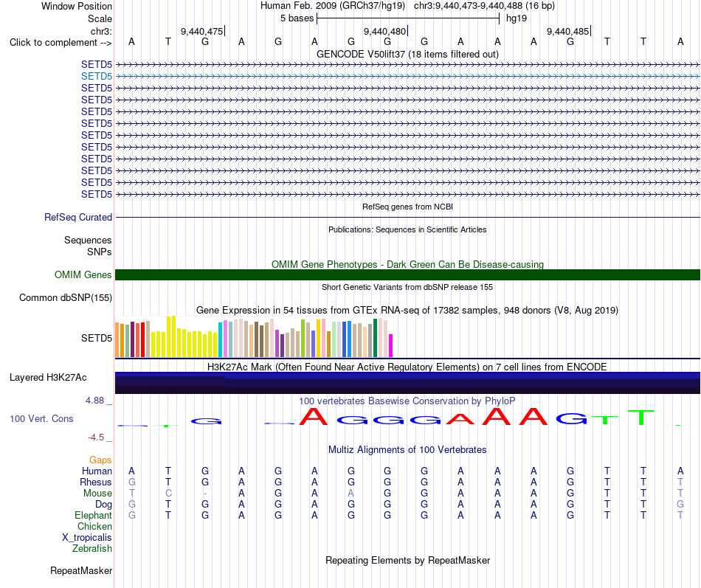701x588 pixels.
Task: Click 'Click to complement -->' label
Action: pyautogui.click(x=61, y=43)
